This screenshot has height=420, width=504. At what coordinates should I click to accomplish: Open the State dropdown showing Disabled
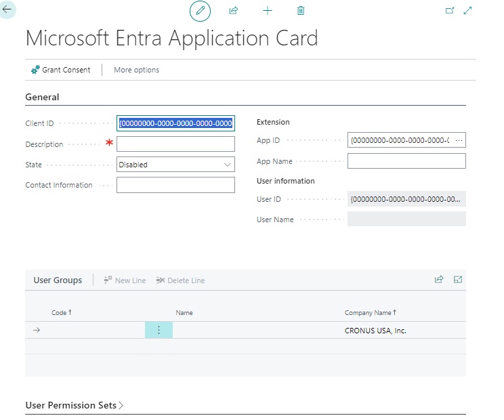[x=175, y=165]
